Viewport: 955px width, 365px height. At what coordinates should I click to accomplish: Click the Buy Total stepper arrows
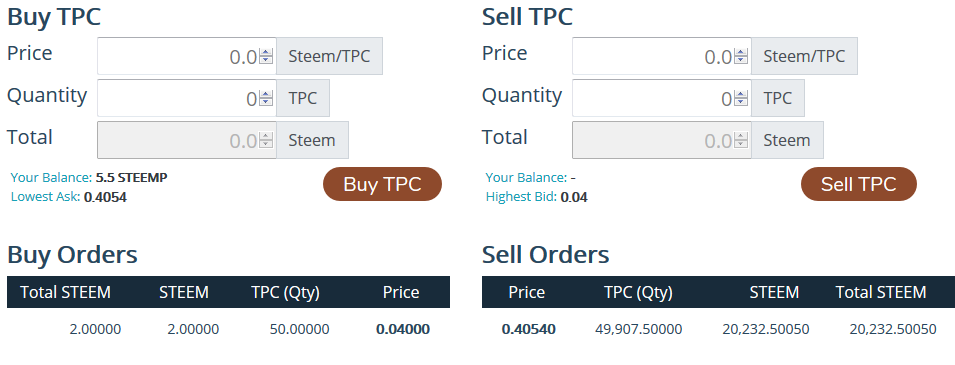266,140
